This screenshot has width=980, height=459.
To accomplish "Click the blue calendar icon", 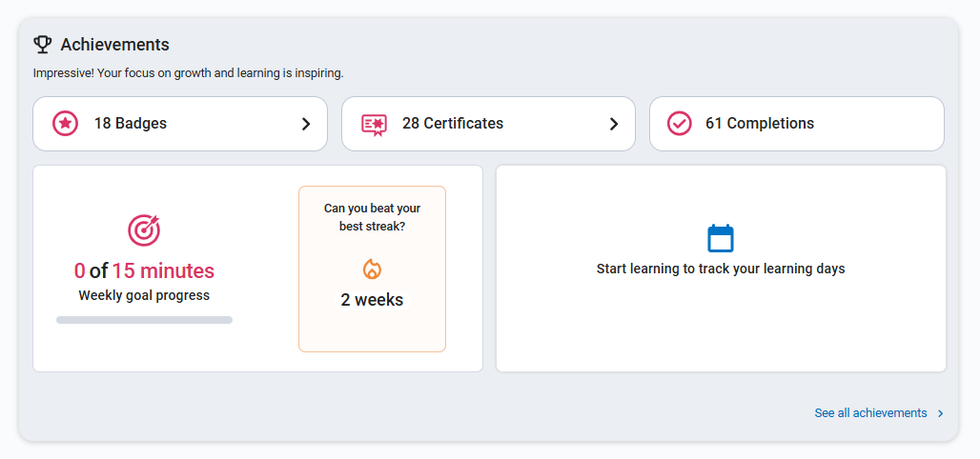I will [721, 238].
